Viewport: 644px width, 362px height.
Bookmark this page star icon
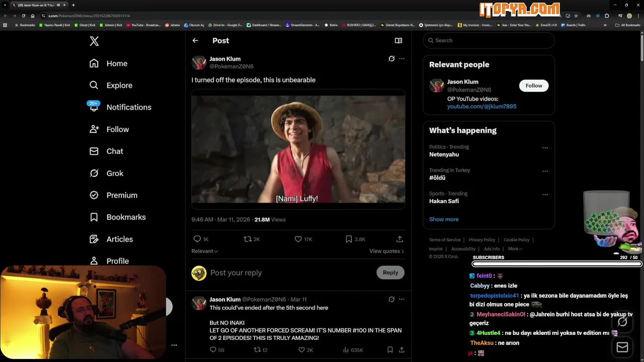point(576,16)
